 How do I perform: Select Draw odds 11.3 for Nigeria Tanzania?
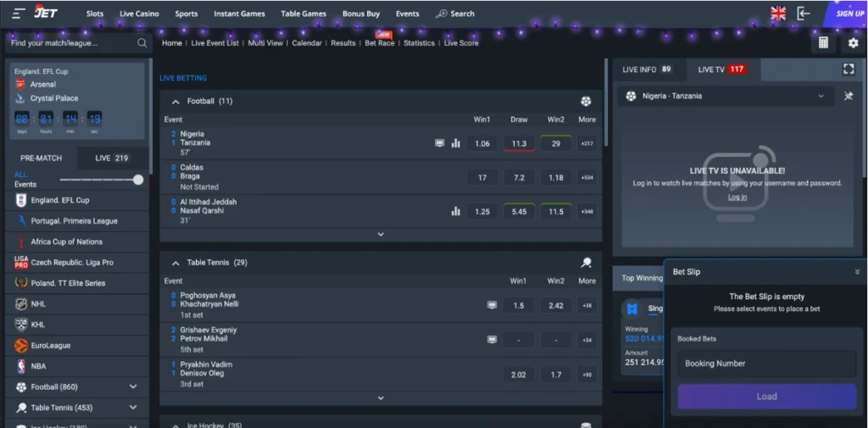tap(519, 143)
